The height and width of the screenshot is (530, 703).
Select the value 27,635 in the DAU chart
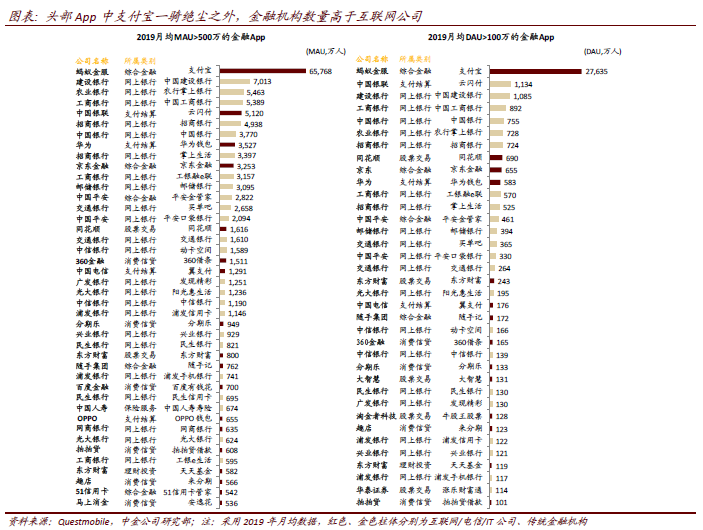[x=597, y=71]
